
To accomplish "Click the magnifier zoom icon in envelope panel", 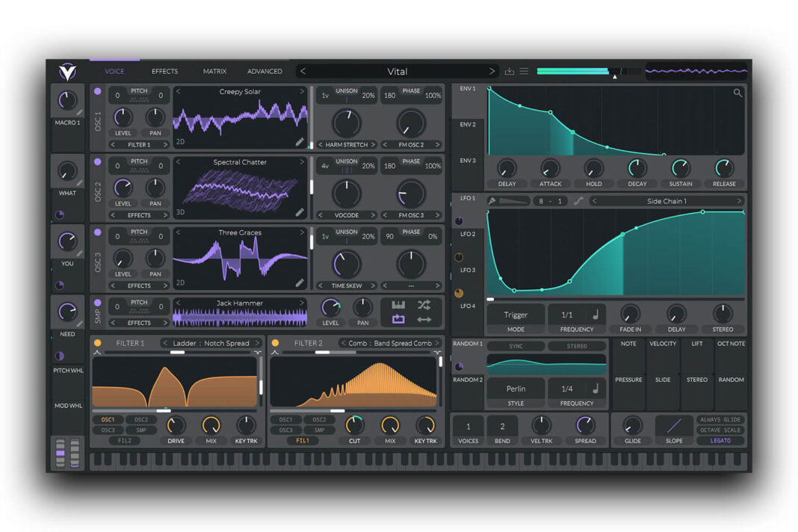I will point(738,93).
